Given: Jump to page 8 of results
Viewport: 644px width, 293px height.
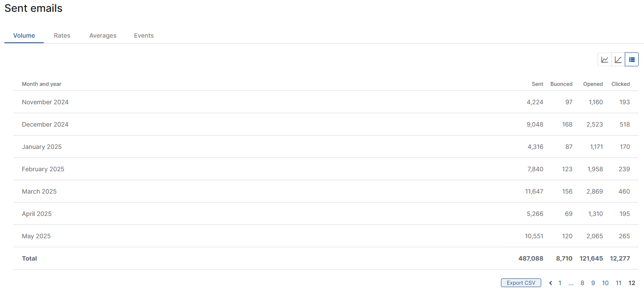Looking at the screenshot, I should (582, 283).
